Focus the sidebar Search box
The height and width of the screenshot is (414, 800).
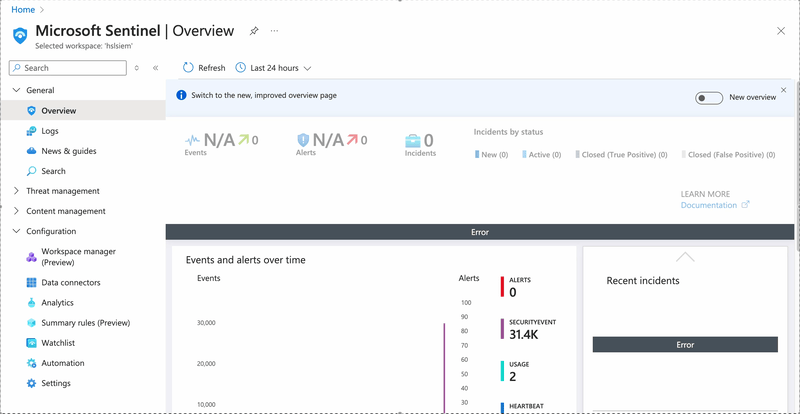tap(68, 68)
